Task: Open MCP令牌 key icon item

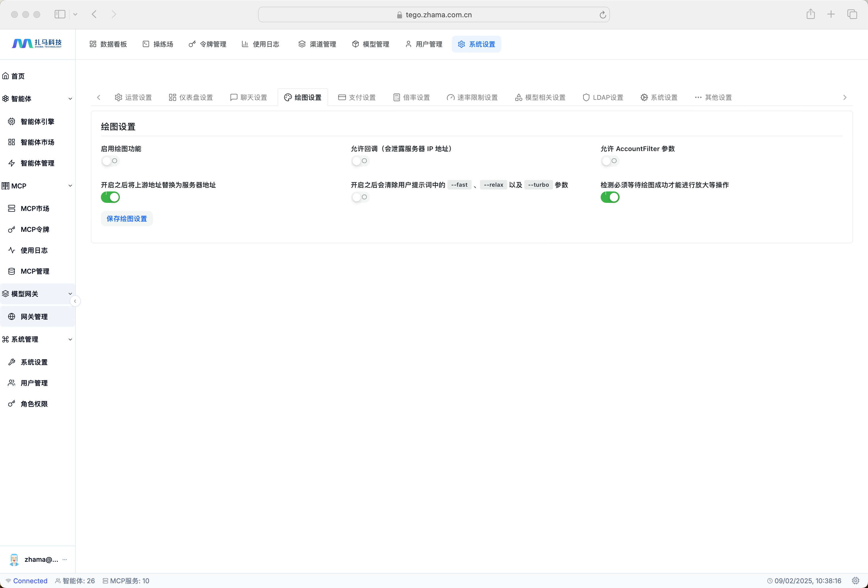Action: click(x=12, y=230)
